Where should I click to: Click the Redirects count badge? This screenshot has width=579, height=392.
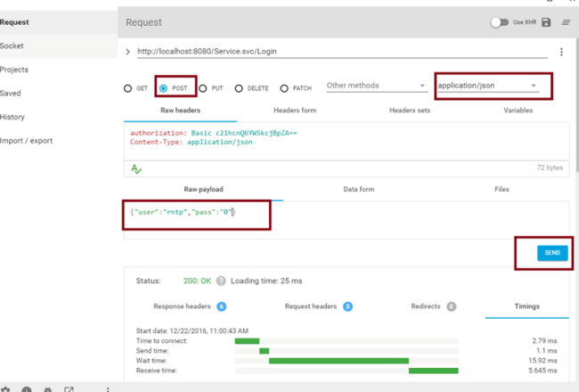(x=452, y=306)
